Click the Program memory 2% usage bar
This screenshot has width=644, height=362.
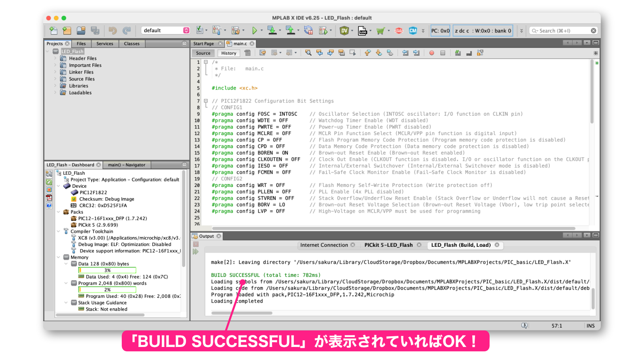(107, 290)
